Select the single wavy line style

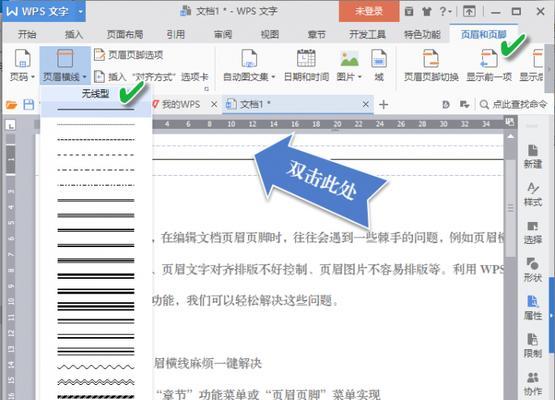click(x=96, y=367)
